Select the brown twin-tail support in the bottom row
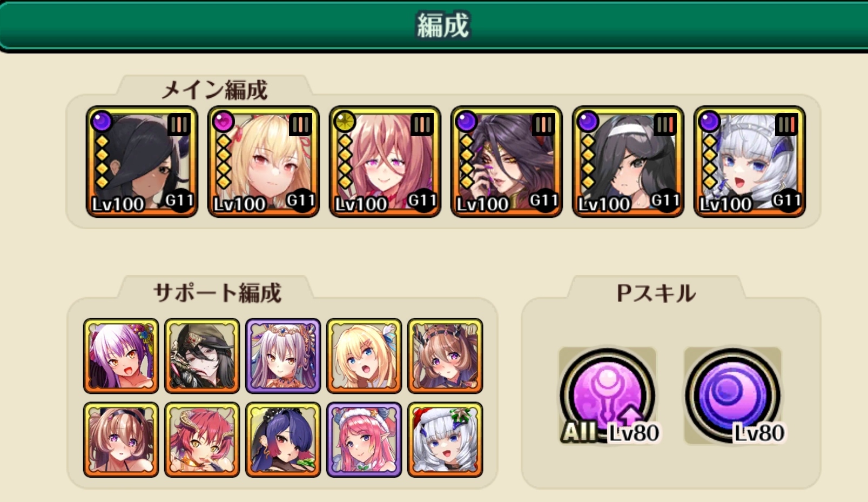Image resolution: width=868 pixels, height=502 pixels. pyautogui.click(x=121, y=440)
